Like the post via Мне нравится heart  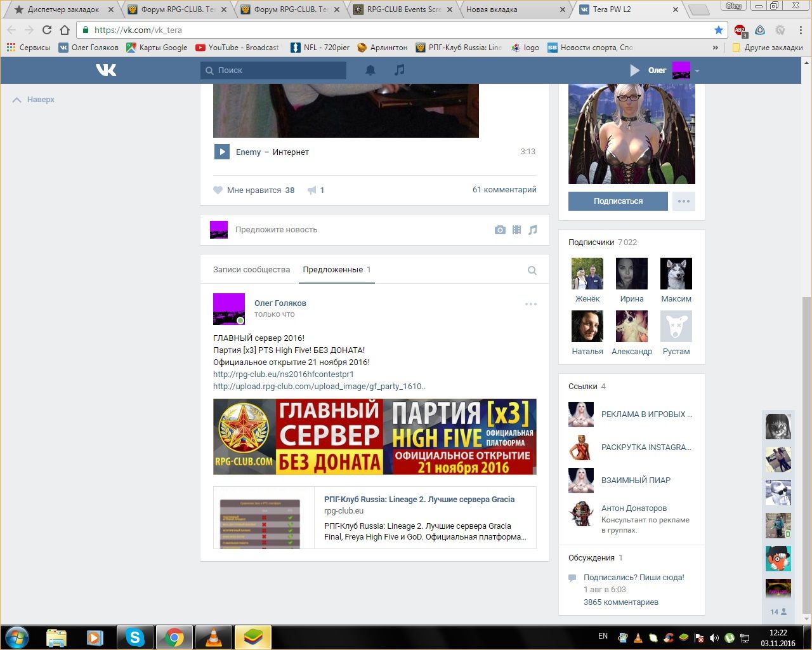pyautogui.click(x=218, y=190)
